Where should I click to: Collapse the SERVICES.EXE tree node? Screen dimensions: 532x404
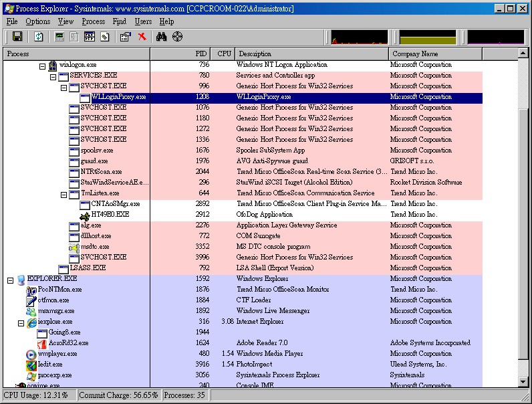click(x=53, y=77)
